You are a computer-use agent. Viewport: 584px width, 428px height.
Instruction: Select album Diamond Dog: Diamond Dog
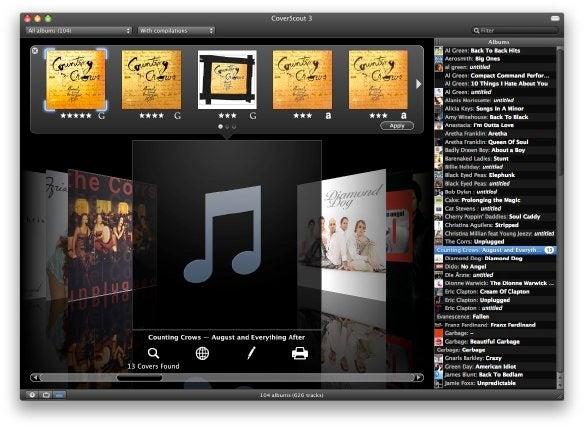(495, 259)
